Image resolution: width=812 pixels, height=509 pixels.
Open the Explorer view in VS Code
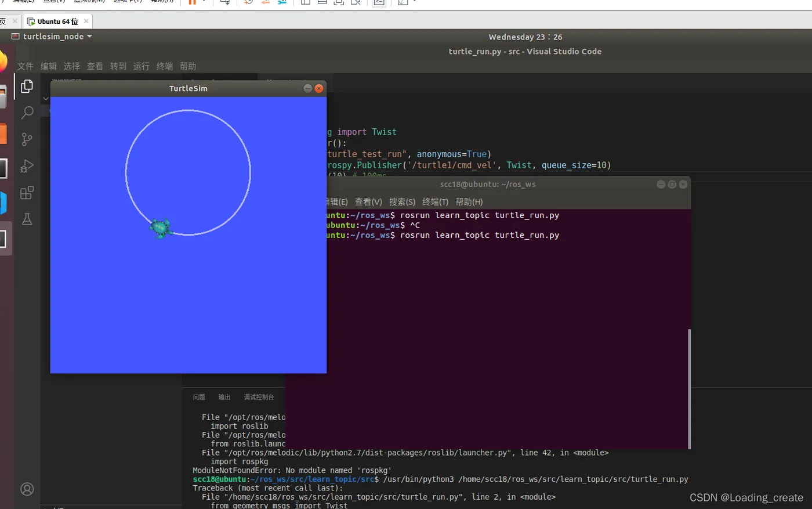(27, 86)
